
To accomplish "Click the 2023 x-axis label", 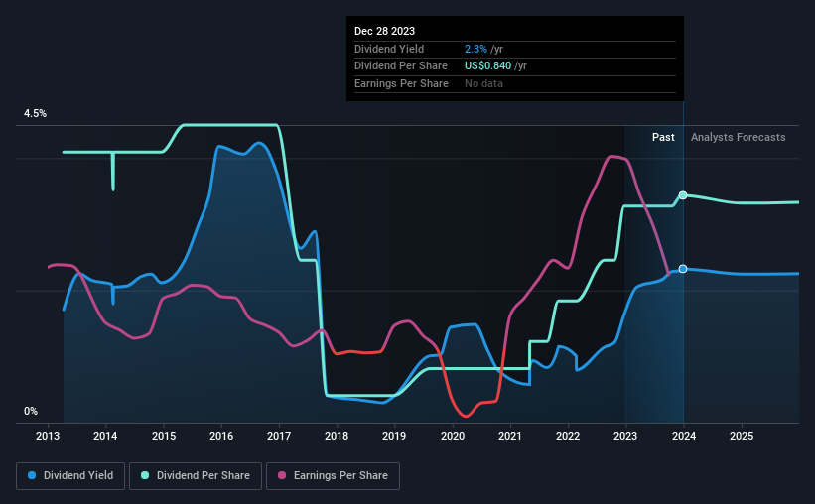I will tap(625, 436).
